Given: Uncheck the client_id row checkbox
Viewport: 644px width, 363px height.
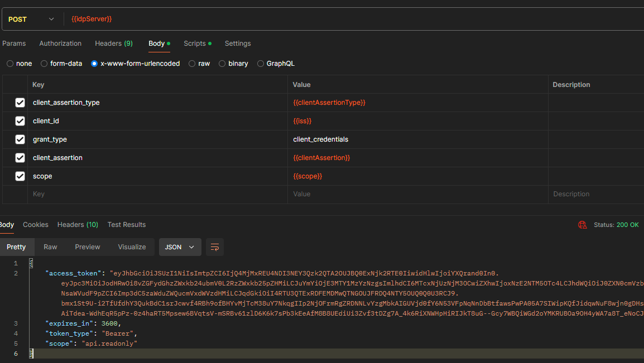Looking at the screenshot, I should coord(20,121).
